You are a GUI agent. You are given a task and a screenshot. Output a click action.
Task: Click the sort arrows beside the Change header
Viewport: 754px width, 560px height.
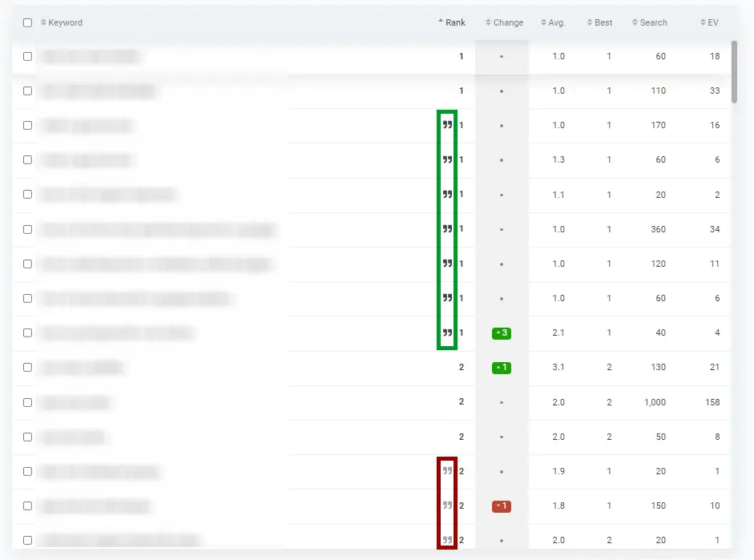[x=488, y=22]
